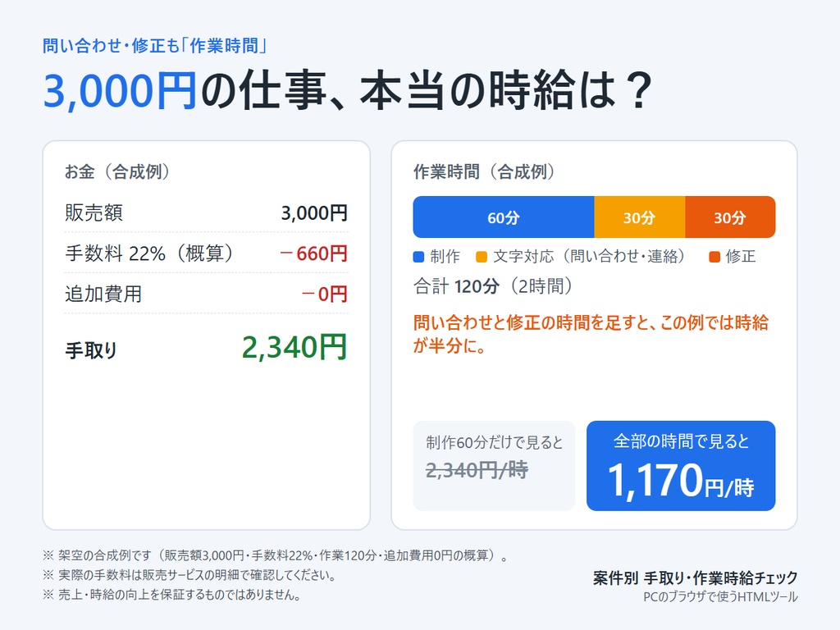Image resolution: width=840 pixels, height=630 pixels.
Task: Click the お金（合成例） card heading
Action: tap(117, 171)
